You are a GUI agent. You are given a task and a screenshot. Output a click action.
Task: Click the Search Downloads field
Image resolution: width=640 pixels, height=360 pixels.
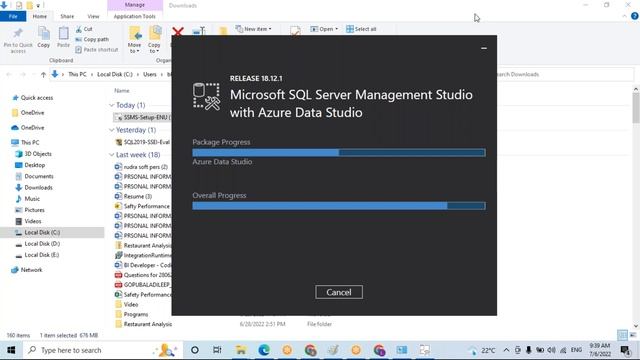point(565,74)
